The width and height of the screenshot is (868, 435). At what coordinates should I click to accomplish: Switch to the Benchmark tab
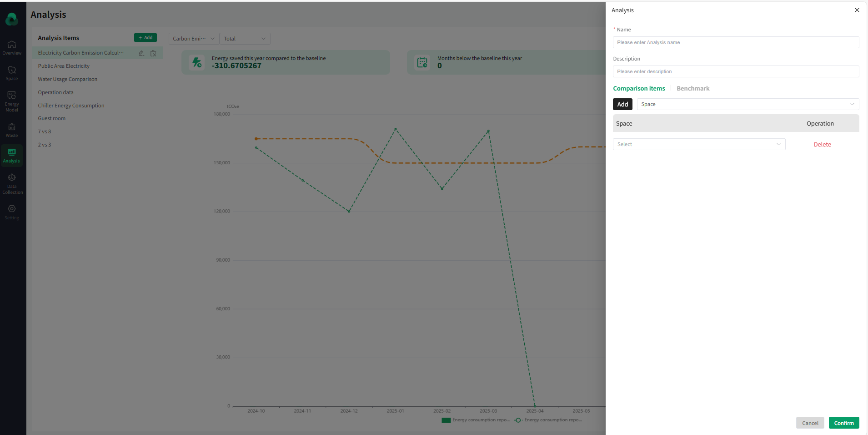[x=692, y=88]
